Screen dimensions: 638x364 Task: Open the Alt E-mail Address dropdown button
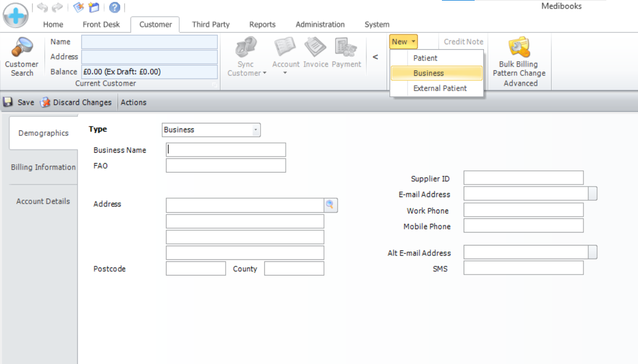(x=592, y=252)
